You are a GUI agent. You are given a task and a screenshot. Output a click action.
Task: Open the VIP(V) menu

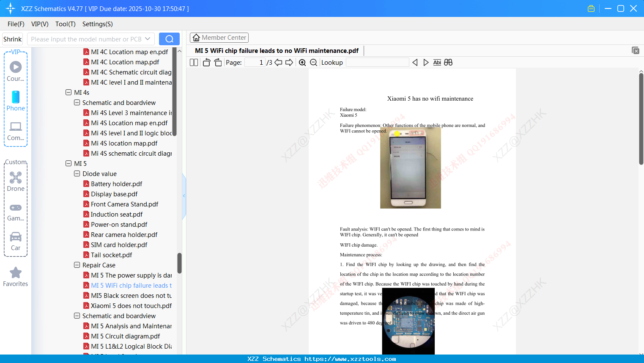39,24
